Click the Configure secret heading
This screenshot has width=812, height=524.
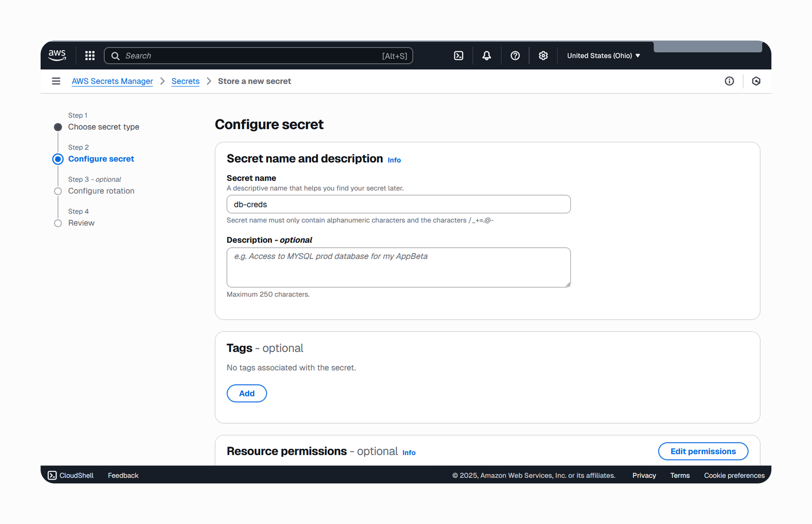(x=269, y=124)
